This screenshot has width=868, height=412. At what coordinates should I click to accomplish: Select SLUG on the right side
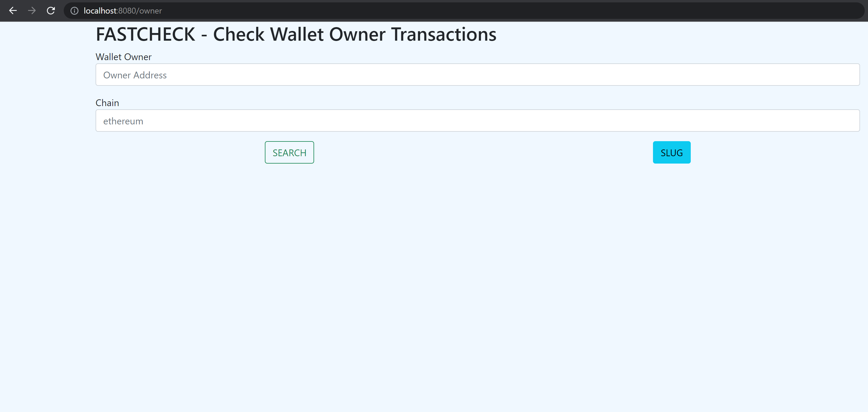click(671, 152)
